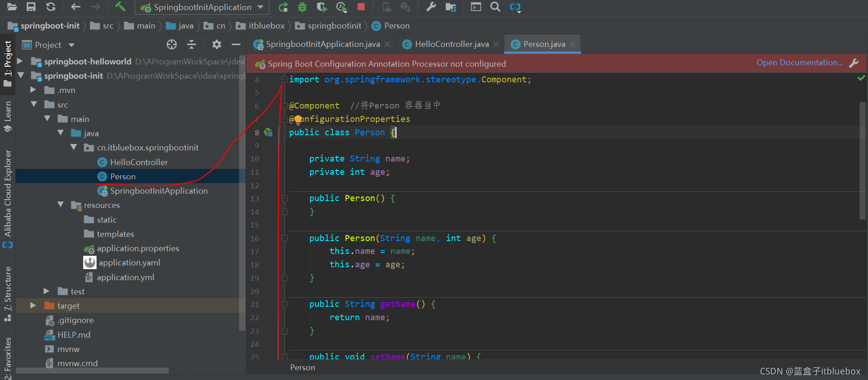Collapse the java source folder
This screenshot has height=380, width=868.
(x=60, y=133)
